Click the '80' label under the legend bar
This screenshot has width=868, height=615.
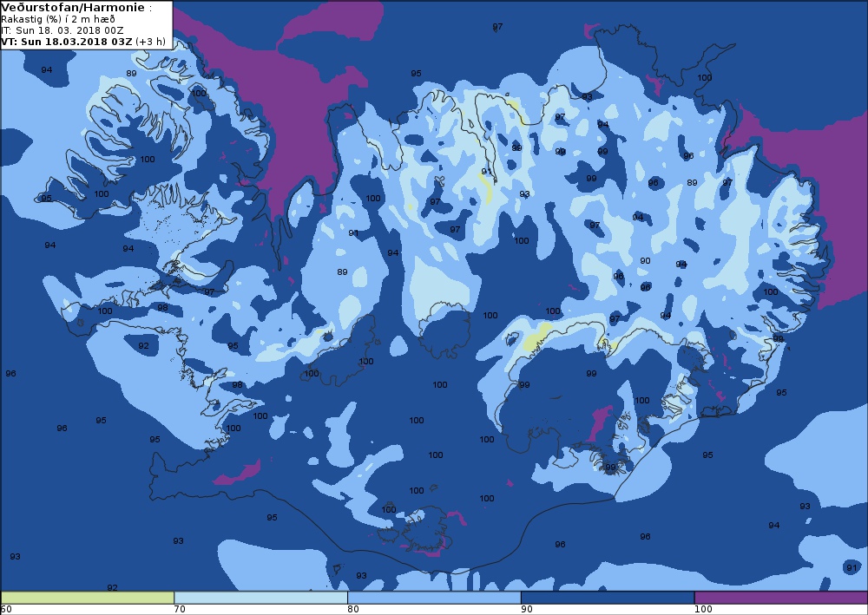click(353, 609)
